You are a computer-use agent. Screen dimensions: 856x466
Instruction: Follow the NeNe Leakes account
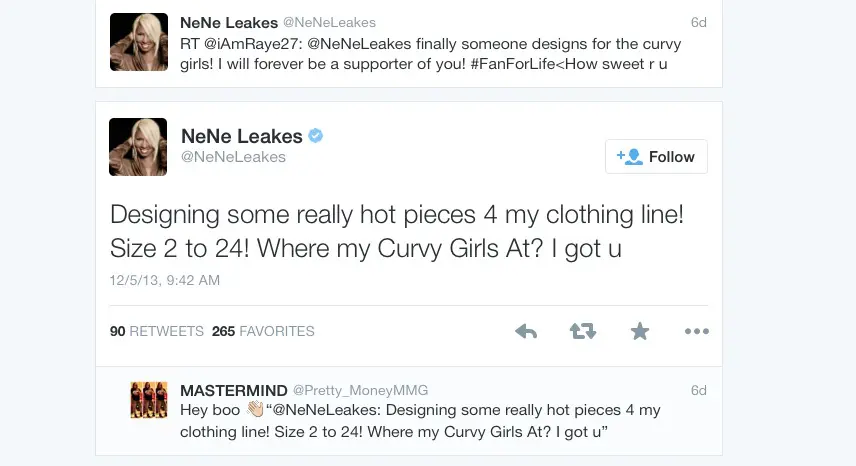coord(656,157)
